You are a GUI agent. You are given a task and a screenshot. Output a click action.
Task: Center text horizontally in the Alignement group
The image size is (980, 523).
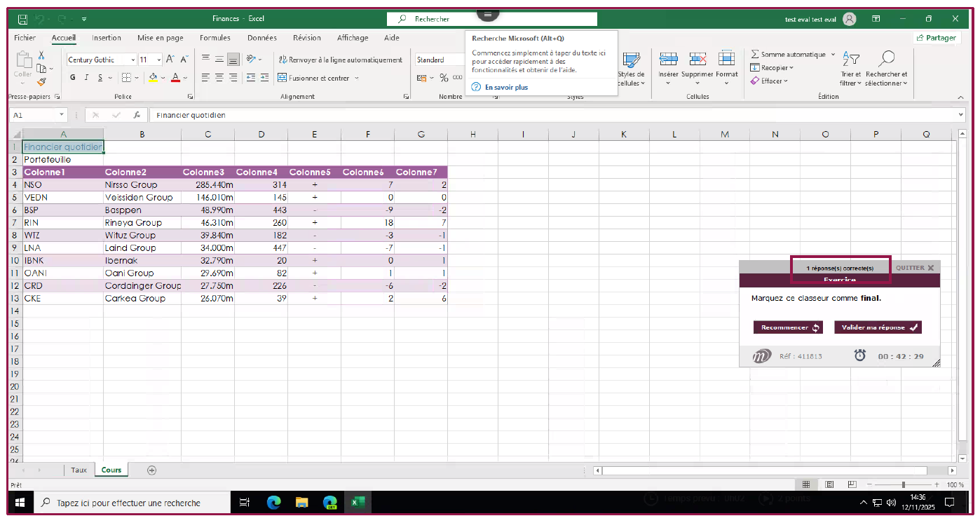219,78
